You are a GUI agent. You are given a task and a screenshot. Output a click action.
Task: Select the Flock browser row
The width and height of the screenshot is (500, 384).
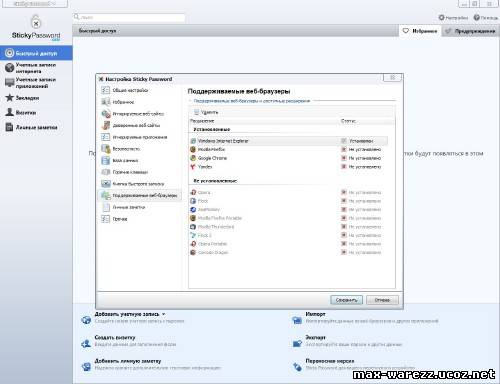click(289, 201)
